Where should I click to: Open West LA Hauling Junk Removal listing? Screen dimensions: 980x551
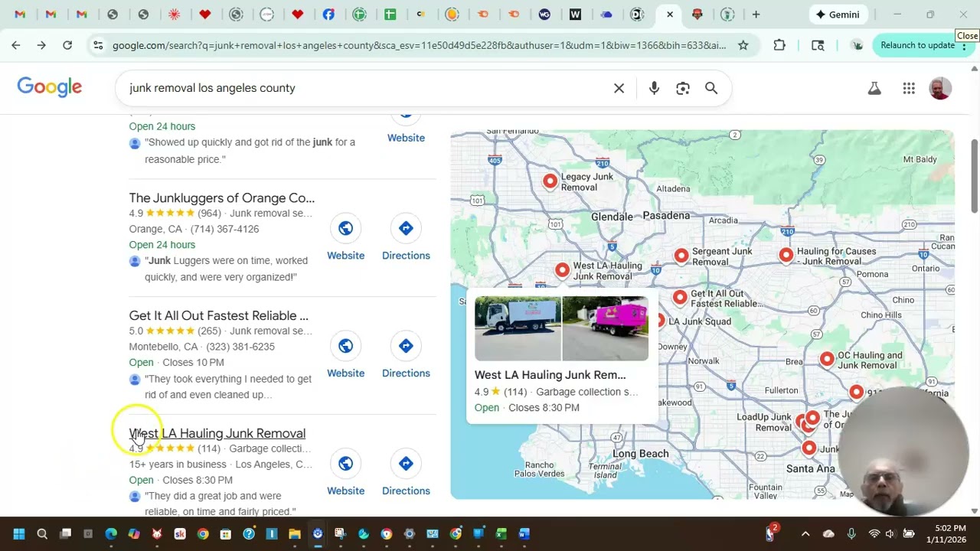217,433
